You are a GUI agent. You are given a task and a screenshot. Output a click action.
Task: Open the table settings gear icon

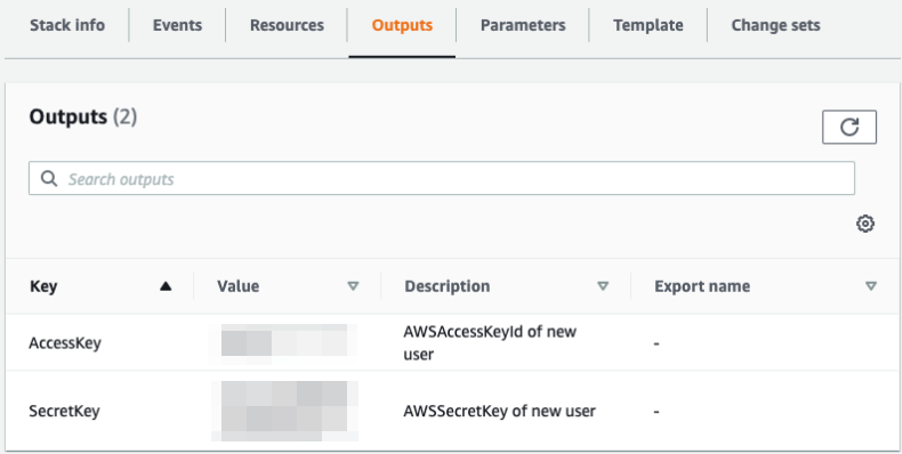pos(865,224)
